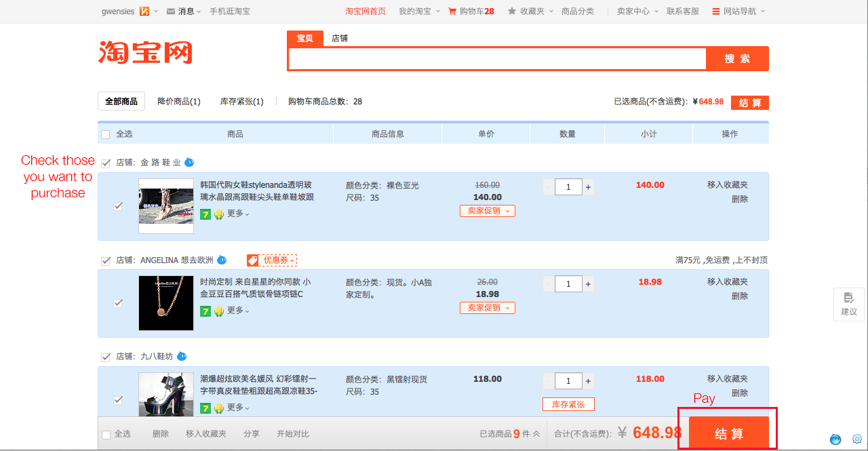Chat with 金路鞋业 via Wangwang icon
Screen dimensions: 868x451
click(189, 162)
